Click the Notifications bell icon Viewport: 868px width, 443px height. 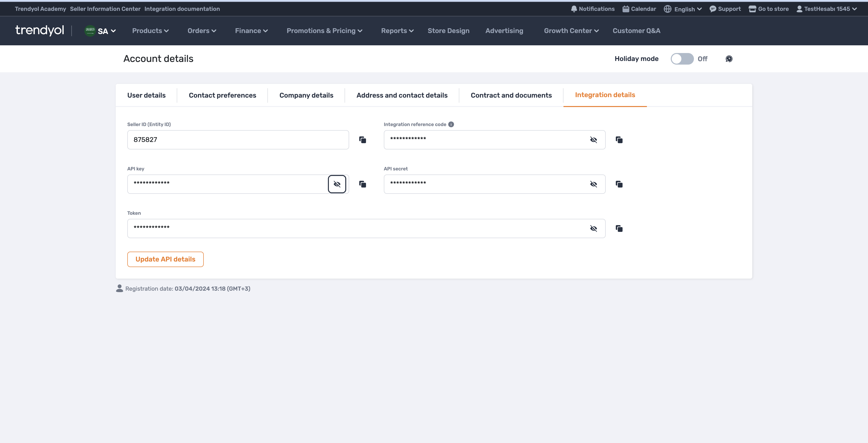pyautogui.click(x=574, y=9)
